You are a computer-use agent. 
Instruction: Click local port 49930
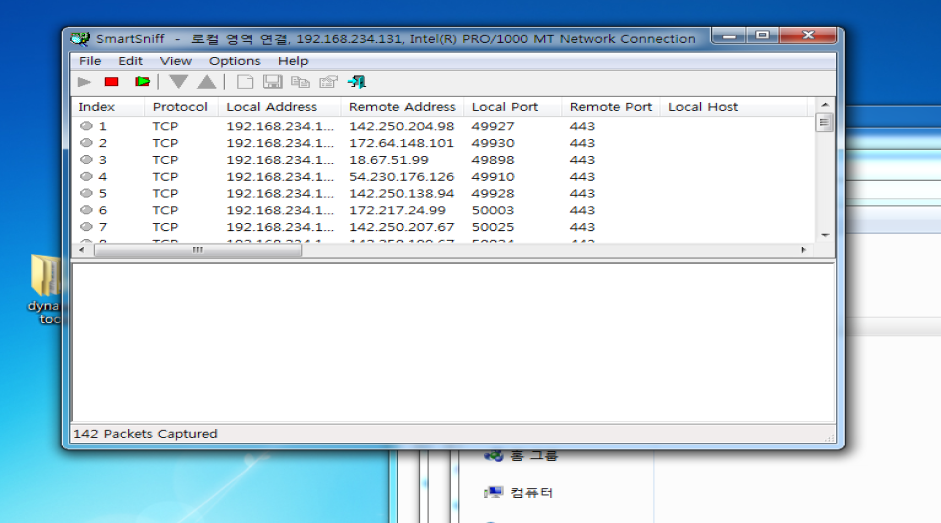click(x=493, y=143)
